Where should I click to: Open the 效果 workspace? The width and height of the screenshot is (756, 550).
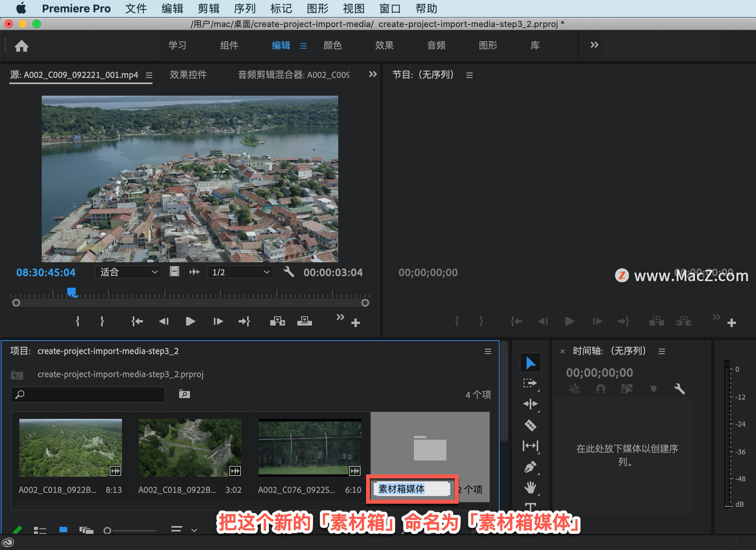tap(384, 45)
